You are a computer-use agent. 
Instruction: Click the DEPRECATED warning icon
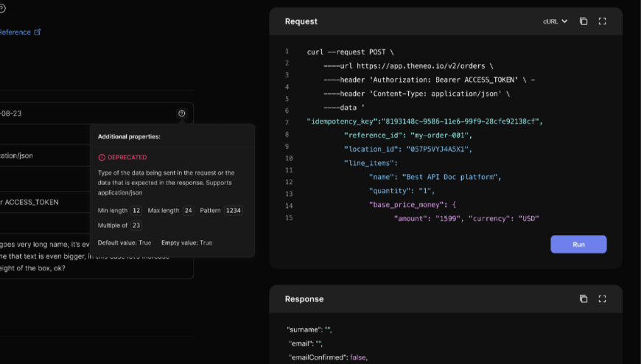point(102,158)
